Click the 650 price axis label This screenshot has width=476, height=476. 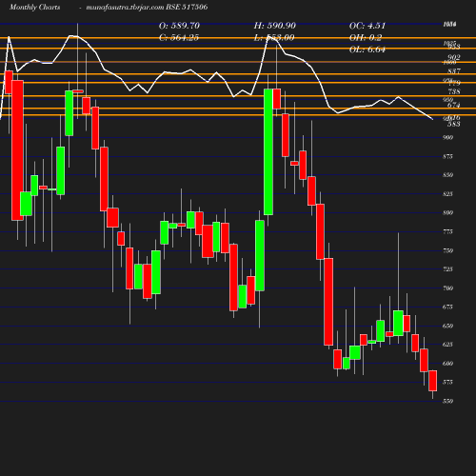(x=447, y=326)
